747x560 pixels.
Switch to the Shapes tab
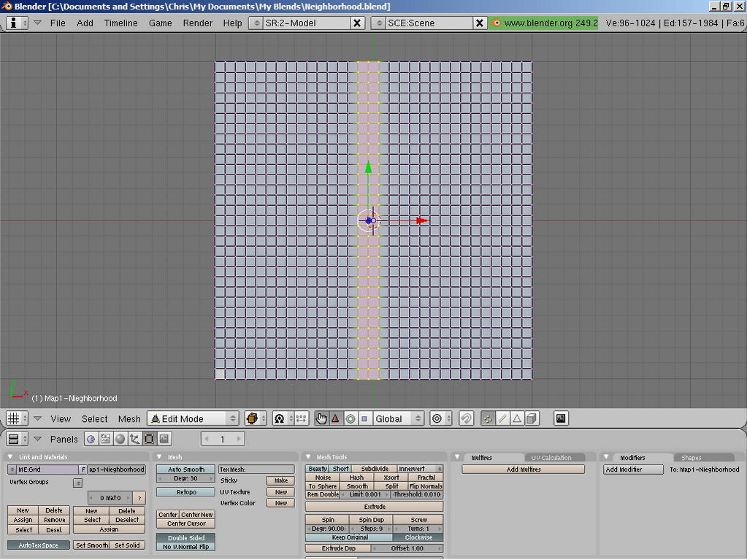pos(691,458)
